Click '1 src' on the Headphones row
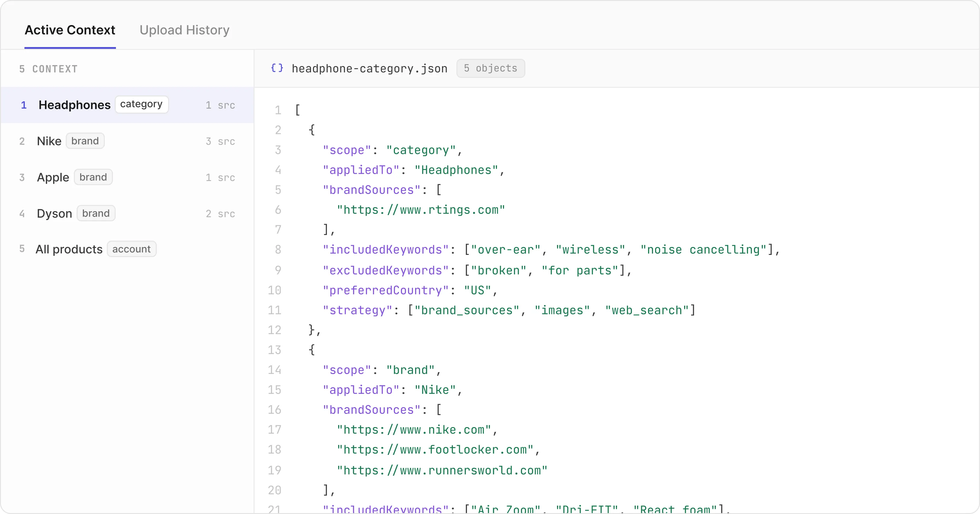Screen dimensions: 980x514 click(220, 105)
